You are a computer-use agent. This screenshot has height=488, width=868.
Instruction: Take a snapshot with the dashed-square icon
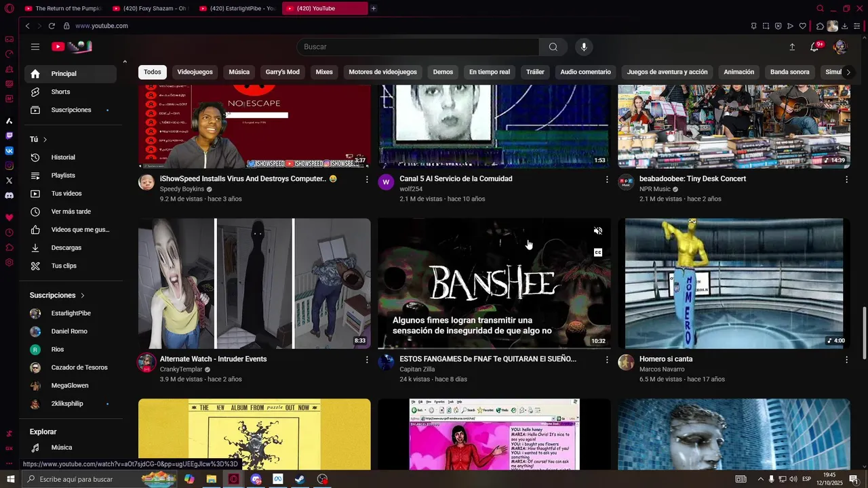pos(766,26)
